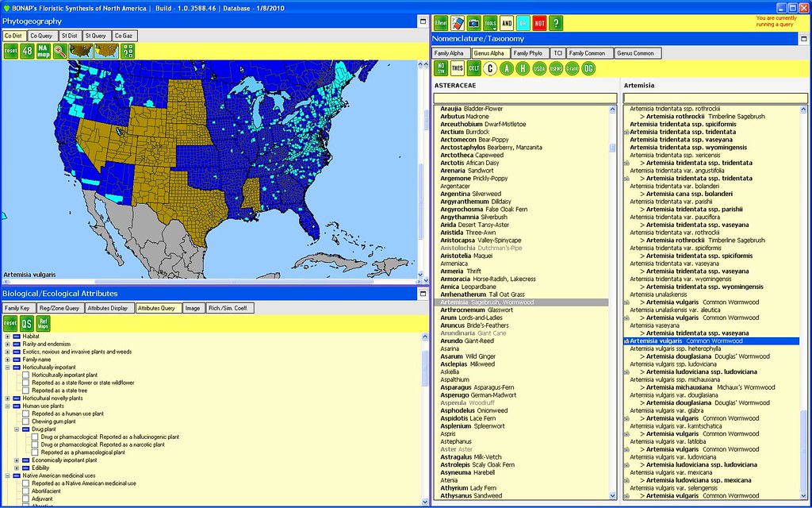Select the red NOT operator icon
This screenshot has height=508, width=812.
pyautogui.click(x=539, y=23)
